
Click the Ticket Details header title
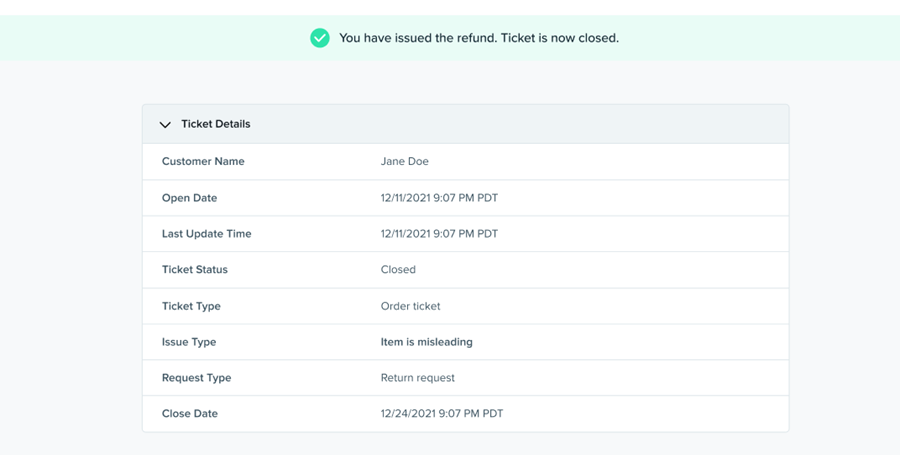(216, 124)
